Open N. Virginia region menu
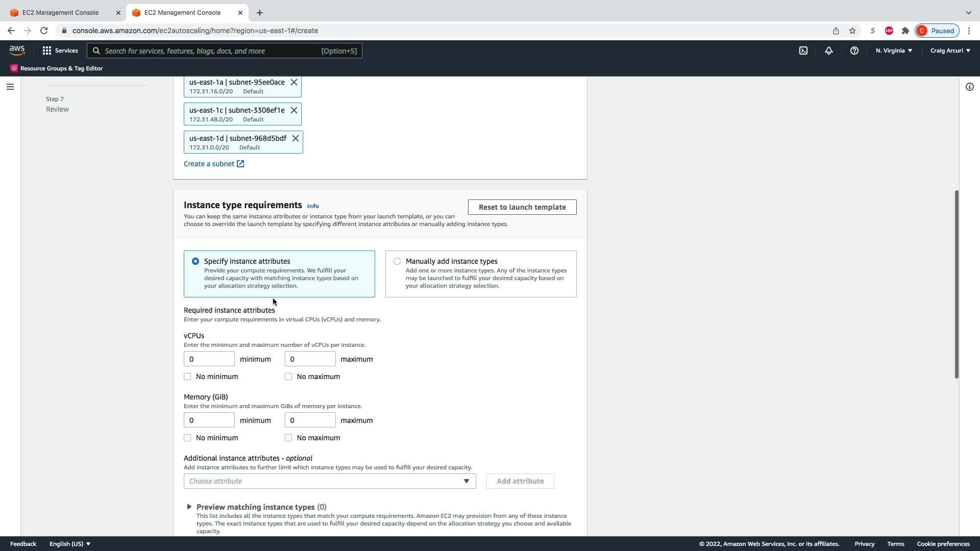 pyautogui.click(x=894, y=51)
